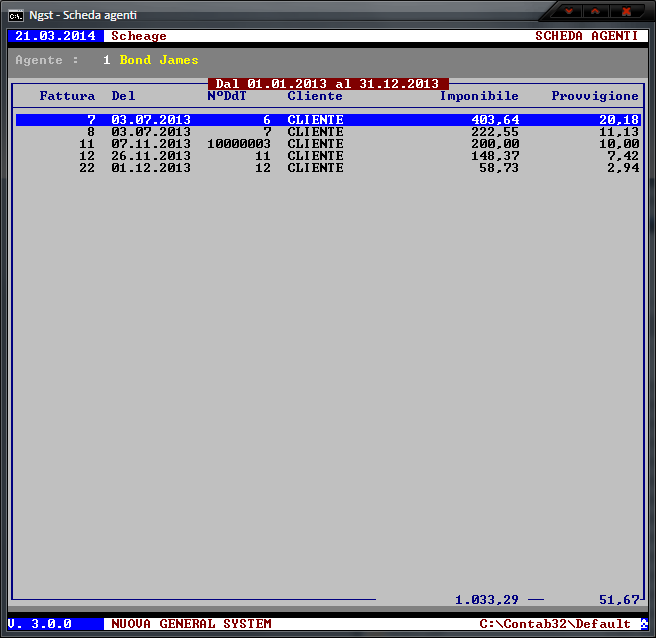Viewport: 656px width, 638px height.
Task: Click the console icon in title bar
Action: [x=16, y=14]
